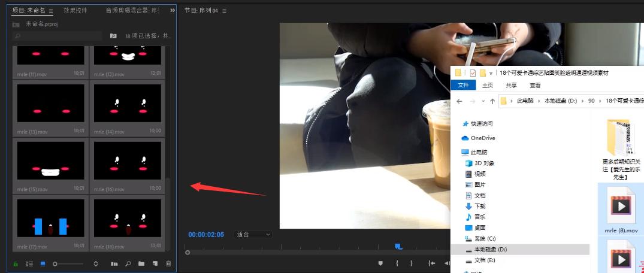Screen dimensions: 644x273
Task: Click the Mark Out brace button
Action: point(411,263)
